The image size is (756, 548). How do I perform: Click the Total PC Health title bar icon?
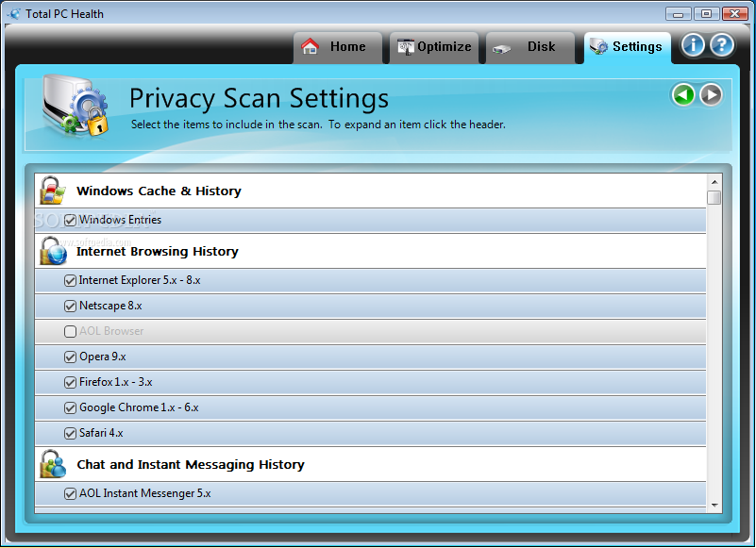14,13
